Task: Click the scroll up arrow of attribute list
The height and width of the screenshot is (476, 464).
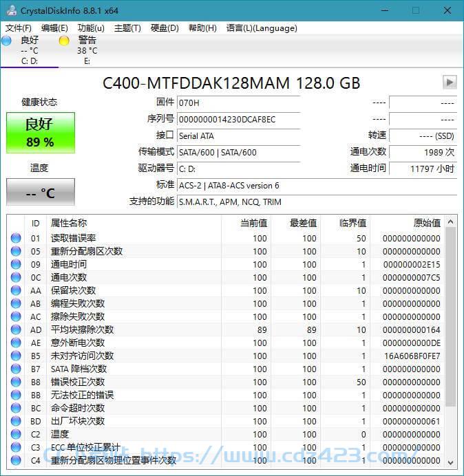Action: click(x=451, y=222)
